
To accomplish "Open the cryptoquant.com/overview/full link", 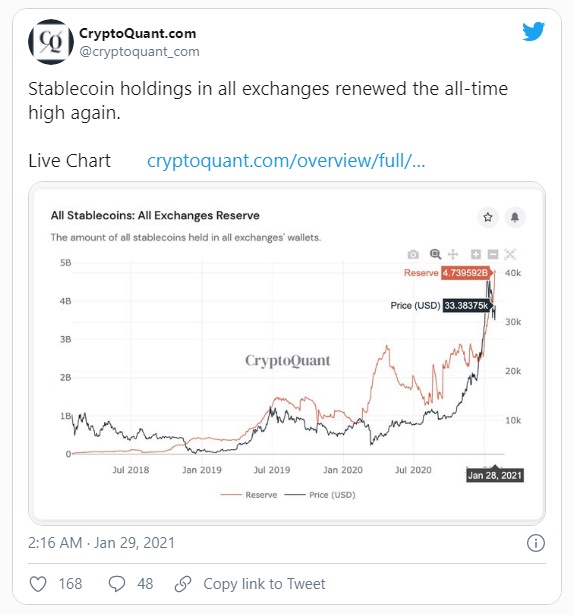I will pyautogui.click(x=286, y=161).
